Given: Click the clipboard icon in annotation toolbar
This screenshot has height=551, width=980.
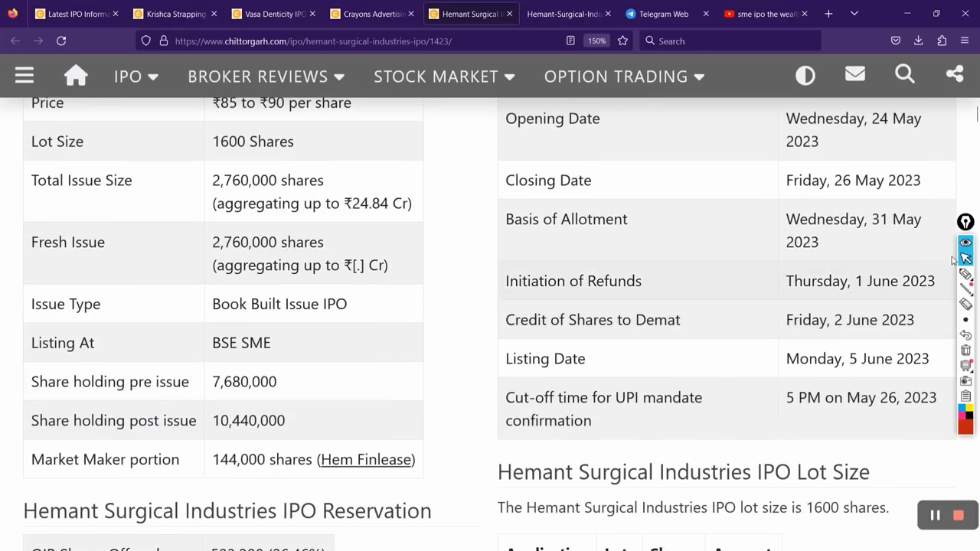Looking at the screenshot, I should [965, 396].
